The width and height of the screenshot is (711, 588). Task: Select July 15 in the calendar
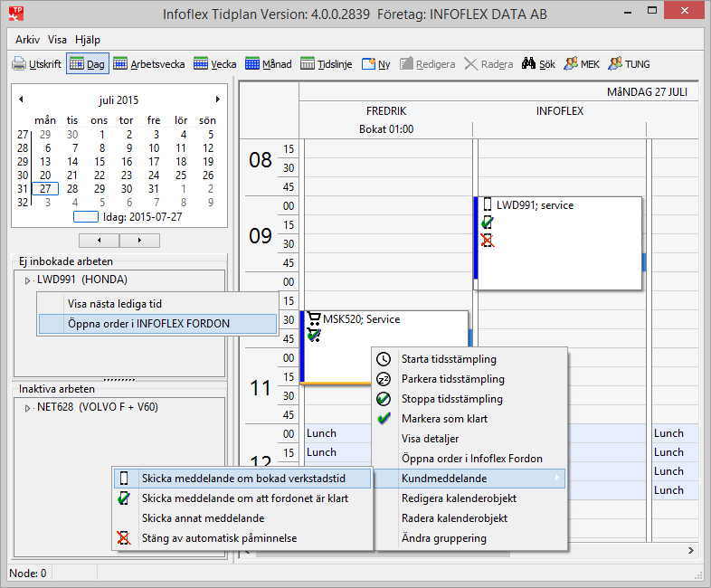pyautogui.click(x=100, y=161)
